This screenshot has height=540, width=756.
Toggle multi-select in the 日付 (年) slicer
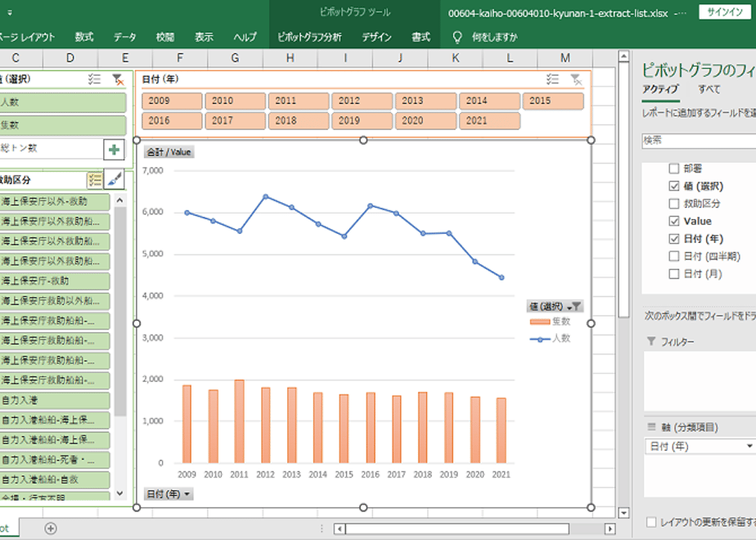[x=552, y=79]
